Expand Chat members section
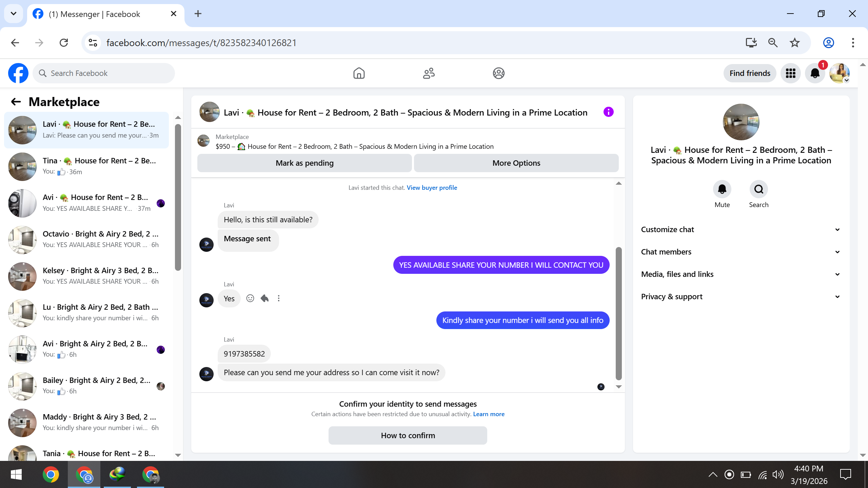 point(741,252)
